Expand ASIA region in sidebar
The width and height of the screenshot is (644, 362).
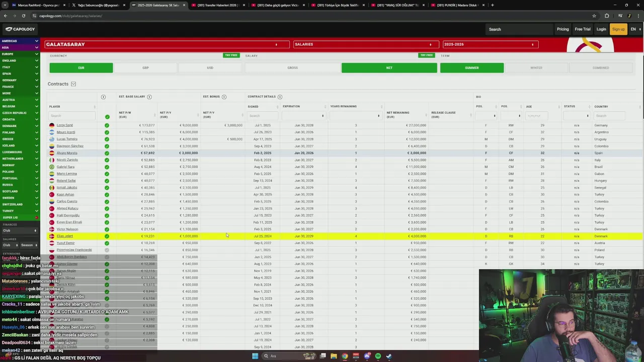(x=19, y=47)
